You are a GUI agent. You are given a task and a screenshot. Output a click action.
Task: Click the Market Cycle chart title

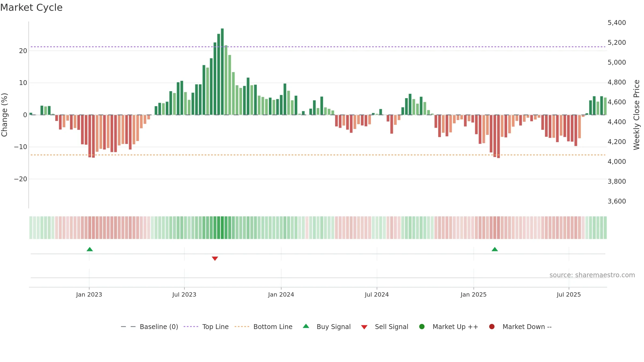(x=31, y=8)
